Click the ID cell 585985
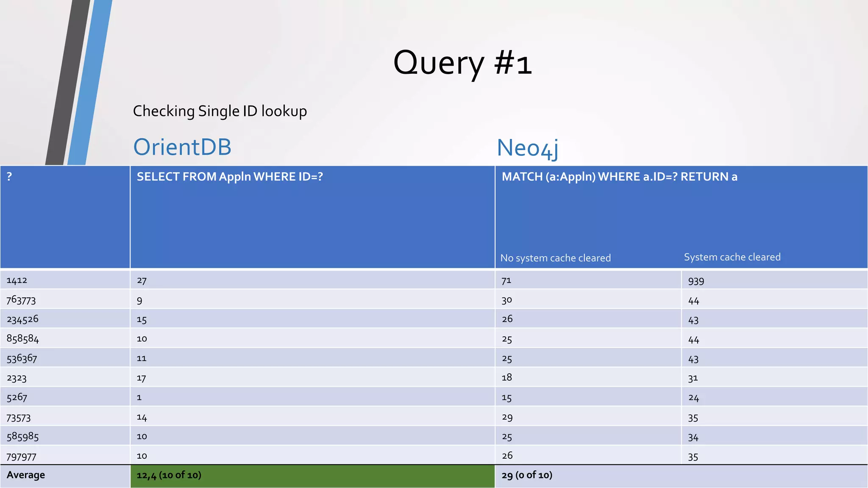The width and height of the screenshot is (868, 488). (x=65, y=436)
